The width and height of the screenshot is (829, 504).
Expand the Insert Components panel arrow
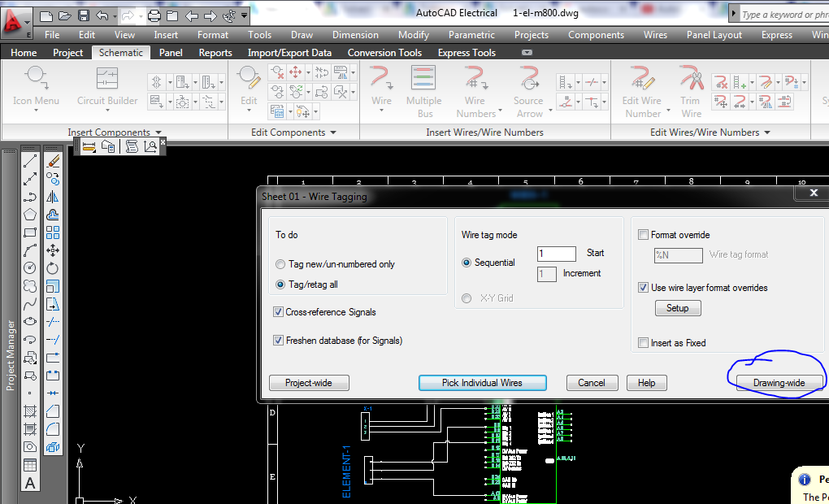click(158, 133)
